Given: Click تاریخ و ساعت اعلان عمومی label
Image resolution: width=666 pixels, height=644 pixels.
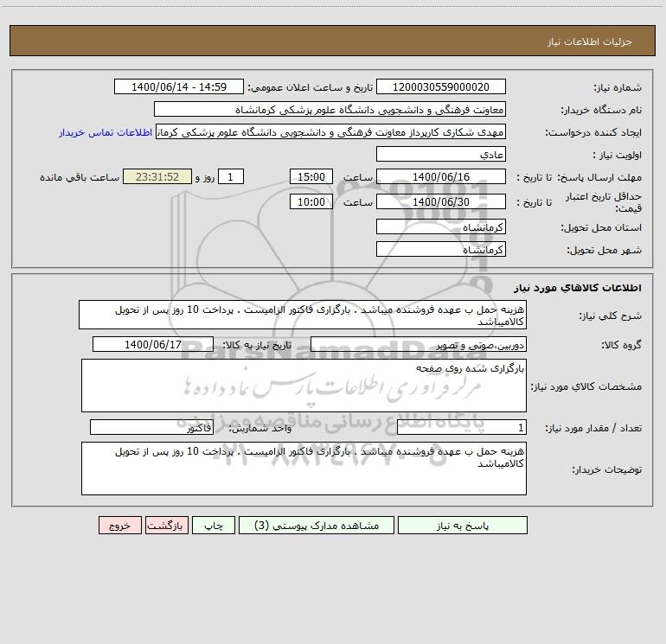Looking at the screenshot, I should pos(310,87).
